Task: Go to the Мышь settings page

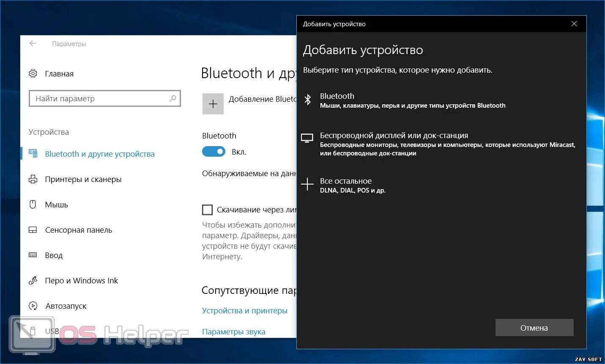Action: [x=56, y=204]
